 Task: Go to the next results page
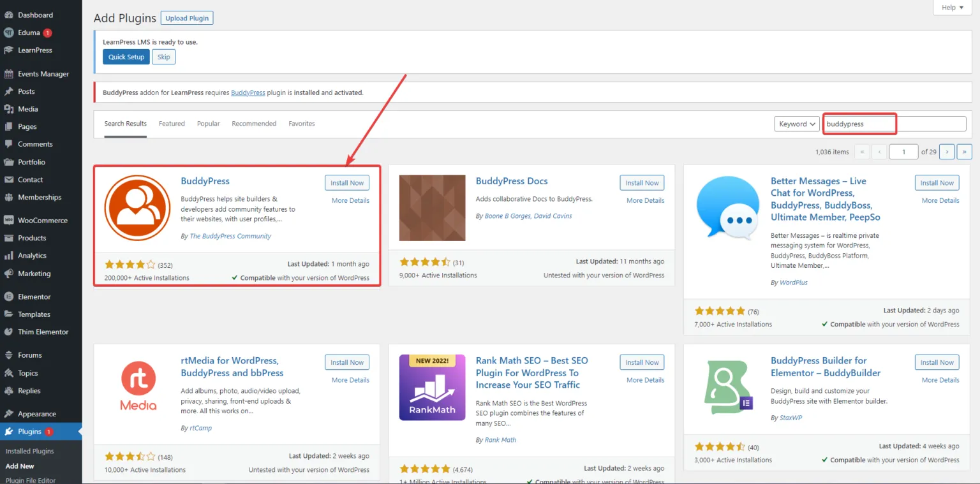(x=947, y=152)
